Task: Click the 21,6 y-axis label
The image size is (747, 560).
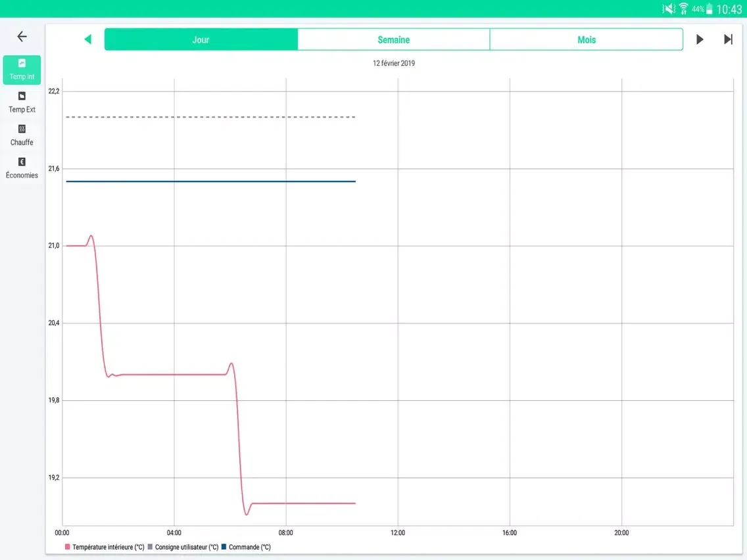Action: (54, 168)
